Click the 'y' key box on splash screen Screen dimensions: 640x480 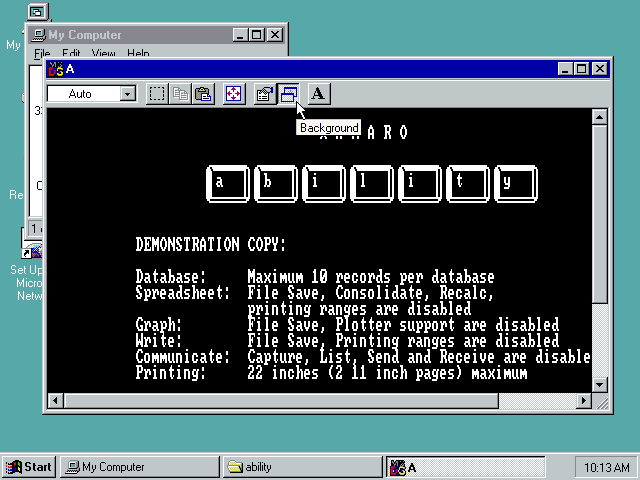point(516,184)
